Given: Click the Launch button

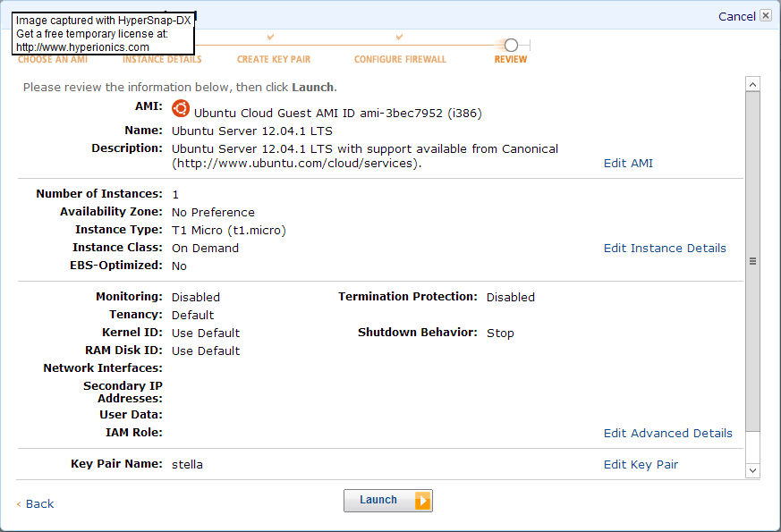Looking at the screenshot, I should pos(388,500).
